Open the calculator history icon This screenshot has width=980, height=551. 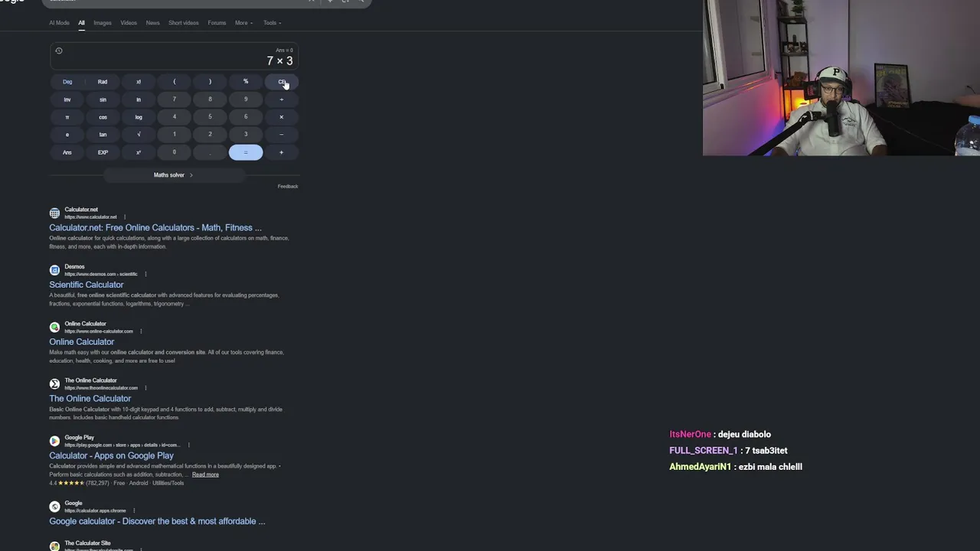tap(59, 51)
